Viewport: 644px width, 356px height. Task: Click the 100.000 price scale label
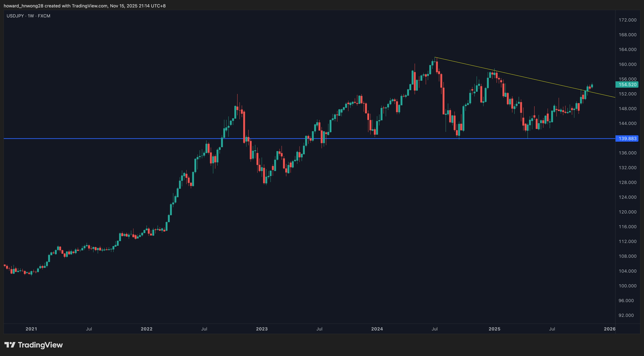[x=627, y=286]
